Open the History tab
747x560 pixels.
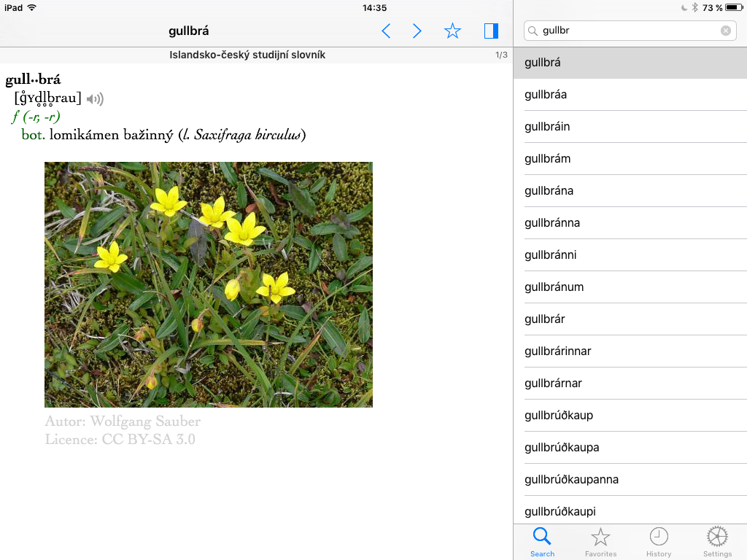pos(659,542)
